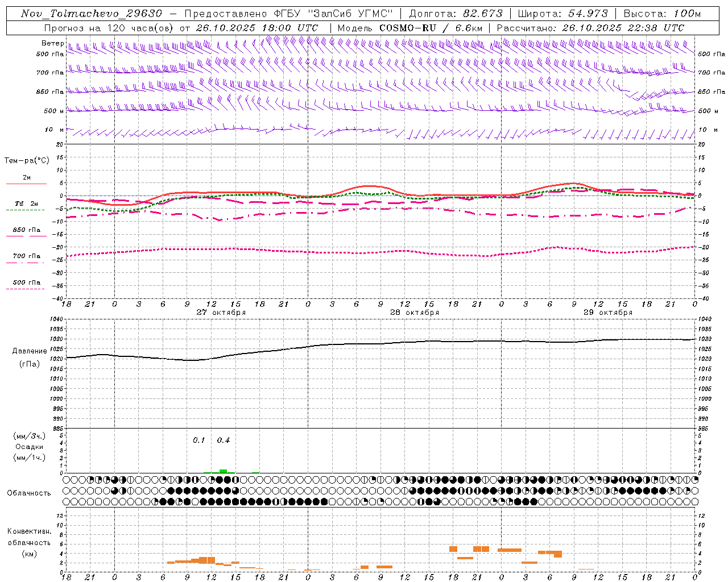Click the Рассчитано: 26.10.2025 22:38 UTC text
The image size is (728, 582).
click(590, 28)
